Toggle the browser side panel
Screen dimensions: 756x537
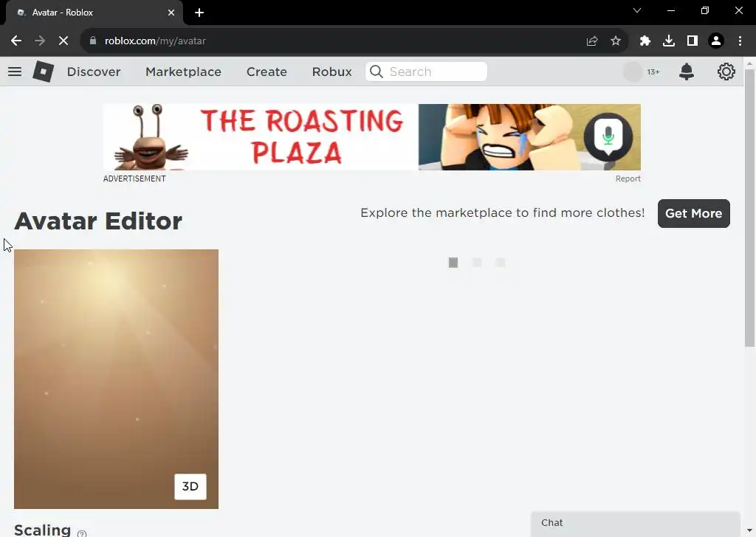pyautogui.click(x=692, y=41)
